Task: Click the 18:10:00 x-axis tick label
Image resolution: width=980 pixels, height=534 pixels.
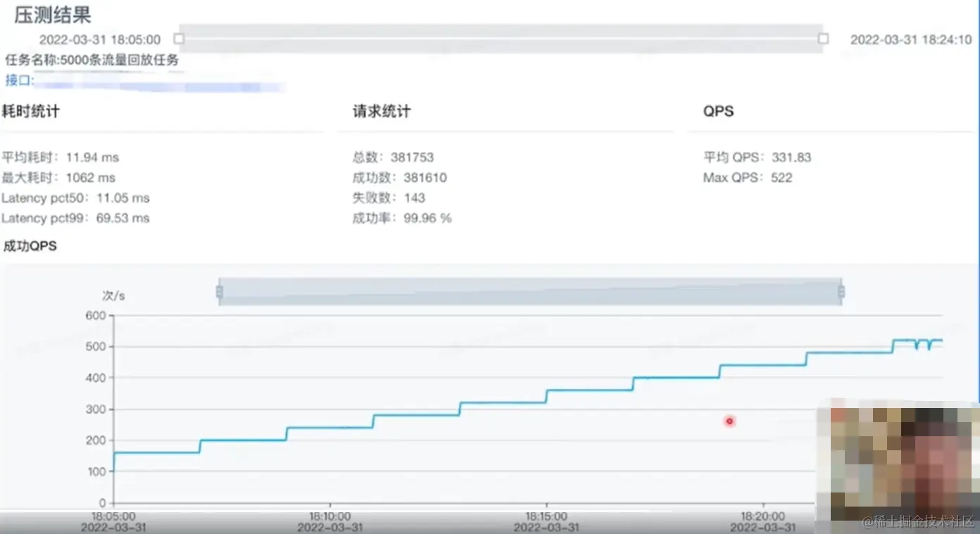Action: click(x=330, y=516)
